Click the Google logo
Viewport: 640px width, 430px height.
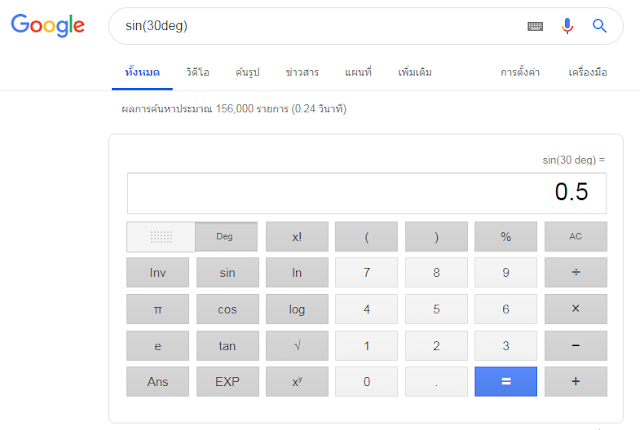(48, 25)
